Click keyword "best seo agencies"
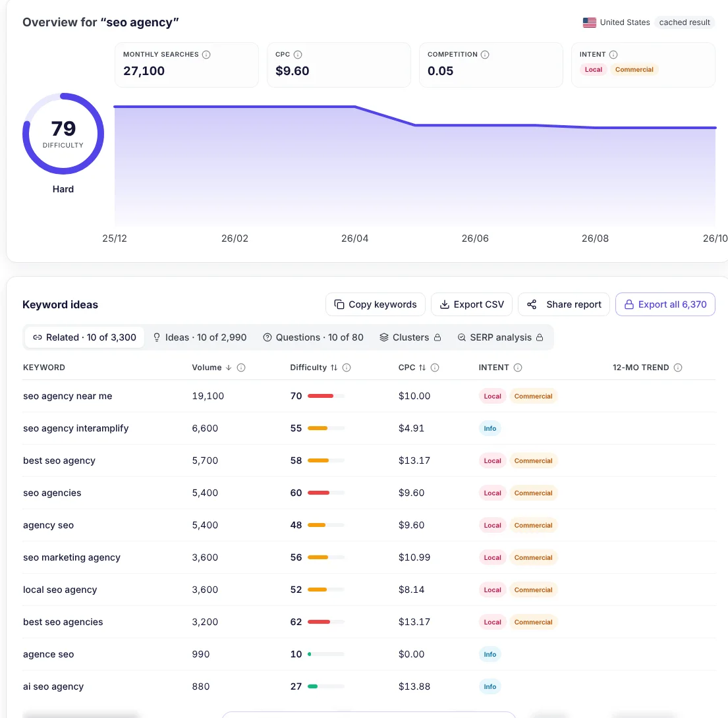Viewport: 728px width, 718px height. [x=63, y=622]
